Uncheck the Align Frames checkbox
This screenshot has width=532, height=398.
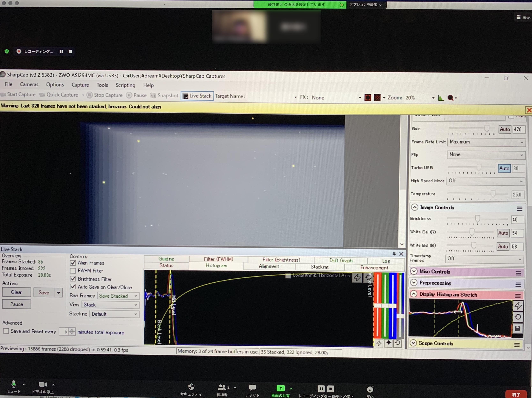(x=73, y=263)
